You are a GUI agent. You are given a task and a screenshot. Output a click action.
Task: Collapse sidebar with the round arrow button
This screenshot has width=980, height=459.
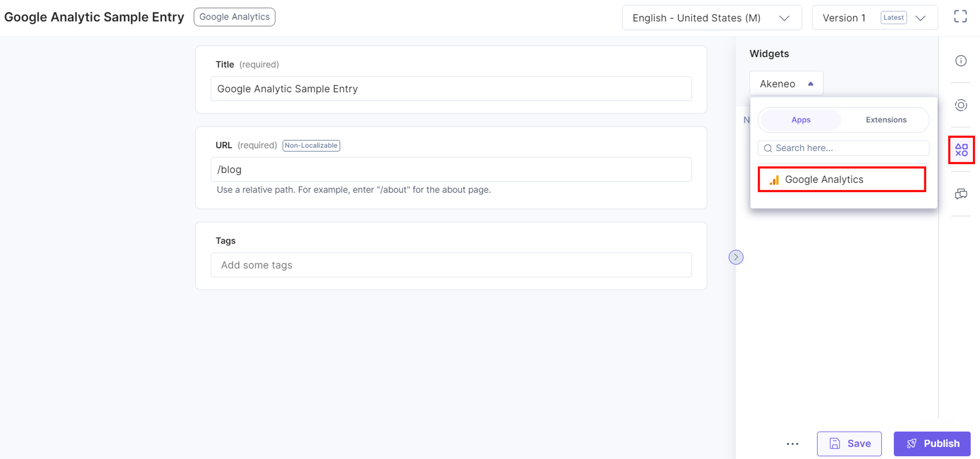coord(736,257)
